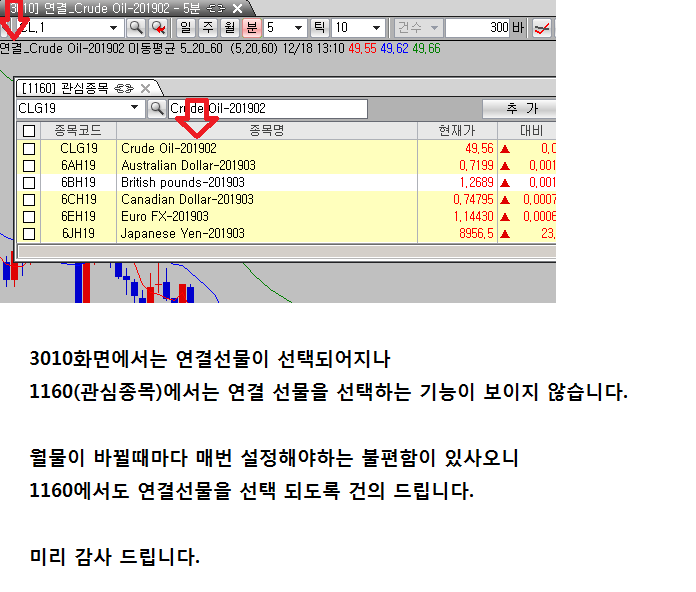Click the 종목명 column header

click(x=267, y=131)
